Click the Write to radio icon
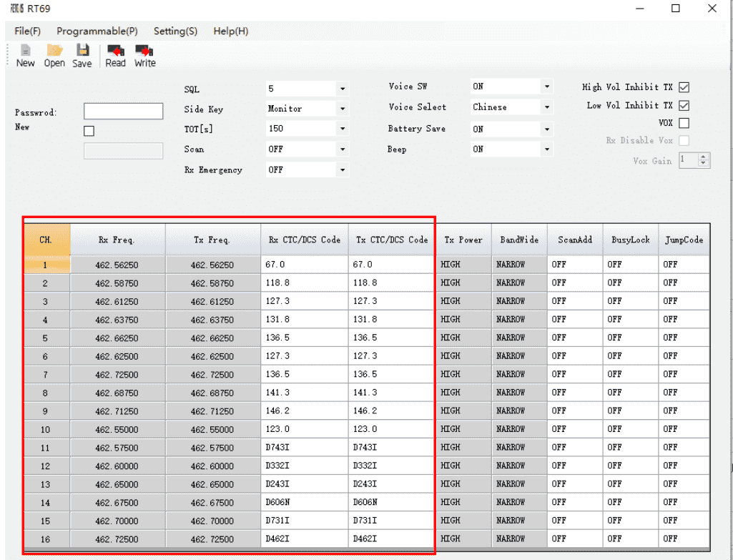This screenshot has height=560, width=733. coord(144,51)
